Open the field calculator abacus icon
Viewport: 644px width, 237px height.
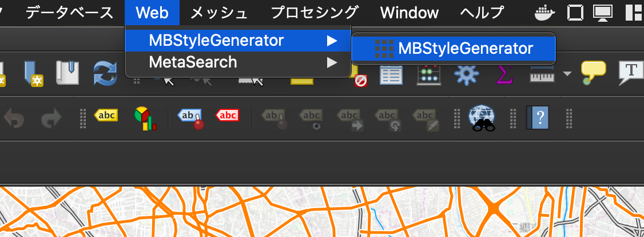pyautogui.click(x=429, y=75)
